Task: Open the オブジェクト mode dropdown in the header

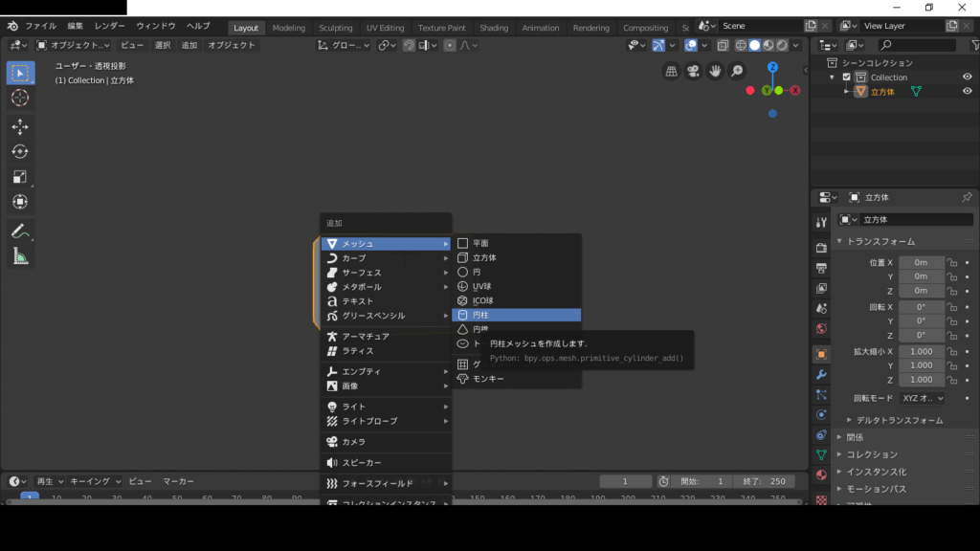Action: (74, 45)
